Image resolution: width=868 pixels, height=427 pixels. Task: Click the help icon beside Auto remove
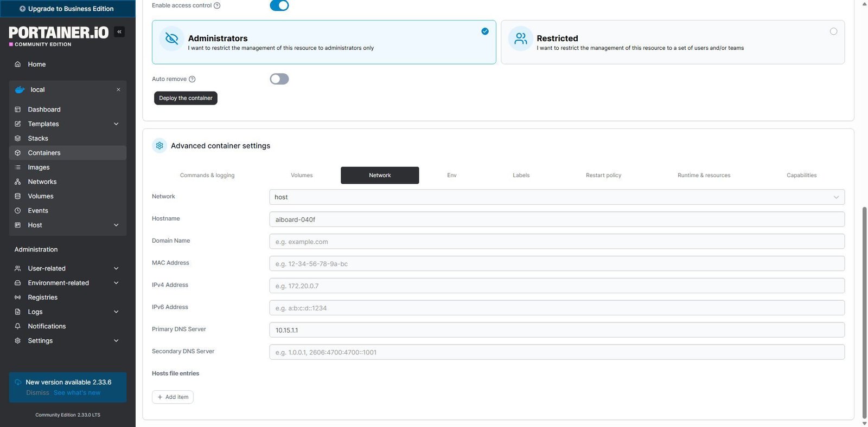[192, 79]
